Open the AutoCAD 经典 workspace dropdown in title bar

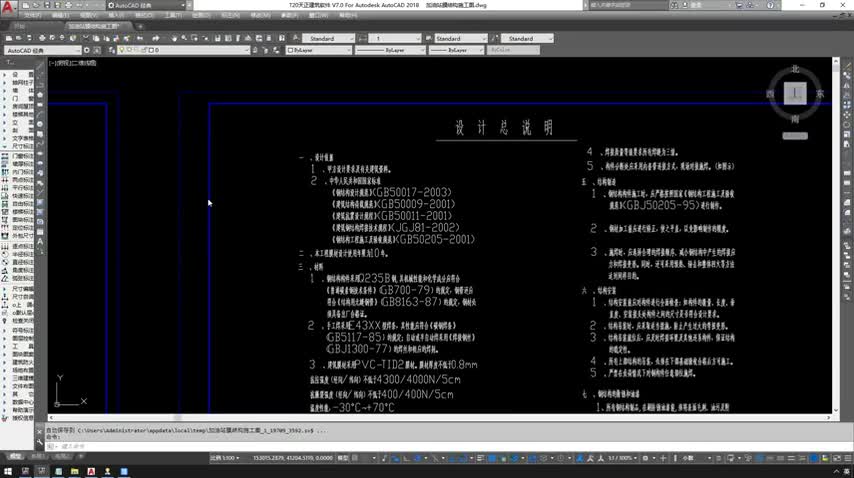(148, 5)
